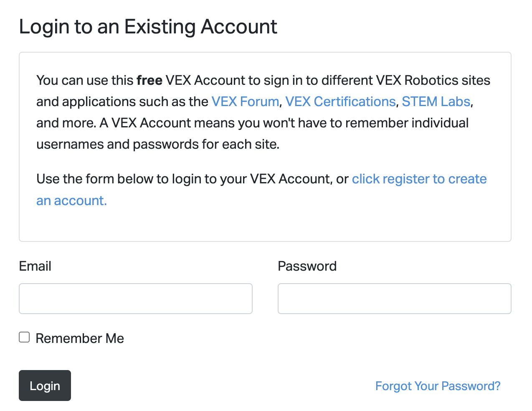Click the VEX Forum hyperlink text
Viewport: 532px width, 411px height.
point(245,101)
